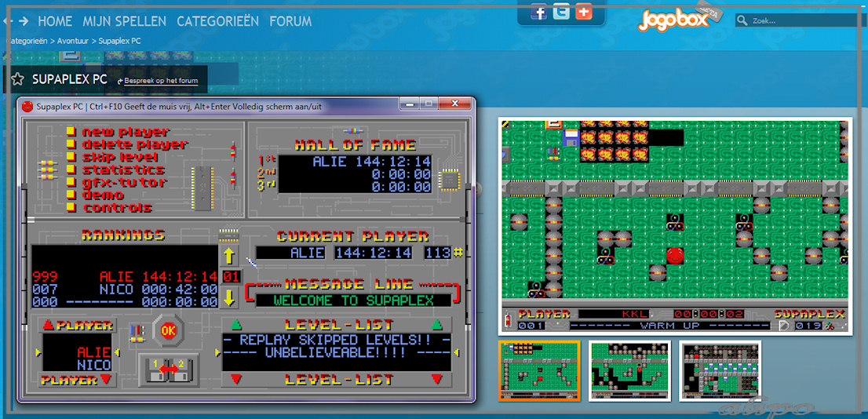Viewport: 868px width, 419px height.
Task: Open CATEGORIEËN menu
Action: click(x=217, y=22)
